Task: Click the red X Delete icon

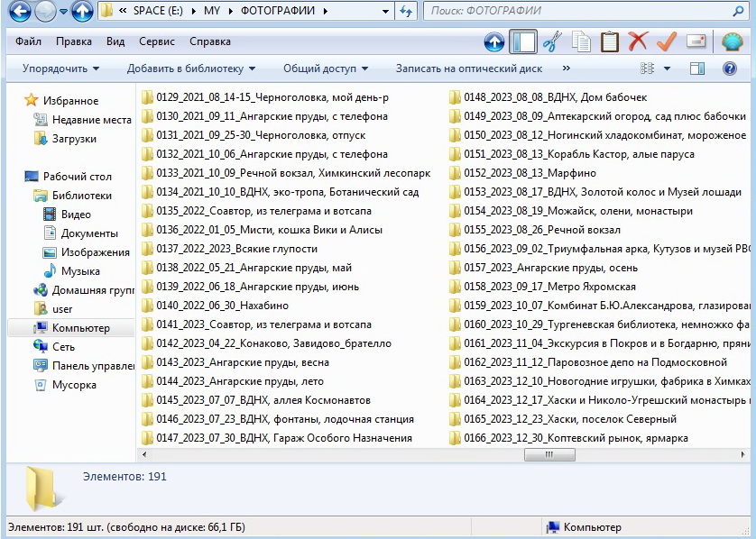Action: coord(638,41)
